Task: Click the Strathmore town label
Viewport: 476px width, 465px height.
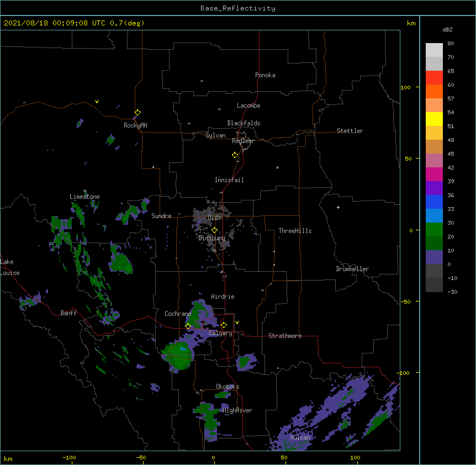Action: point(285,336)
